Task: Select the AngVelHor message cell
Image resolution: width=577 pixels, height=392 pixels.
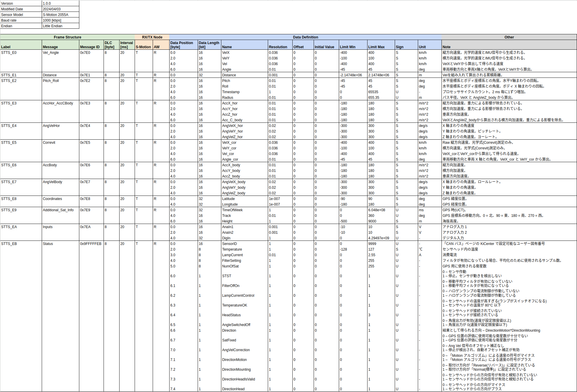Action: click(x=60, y=126)
